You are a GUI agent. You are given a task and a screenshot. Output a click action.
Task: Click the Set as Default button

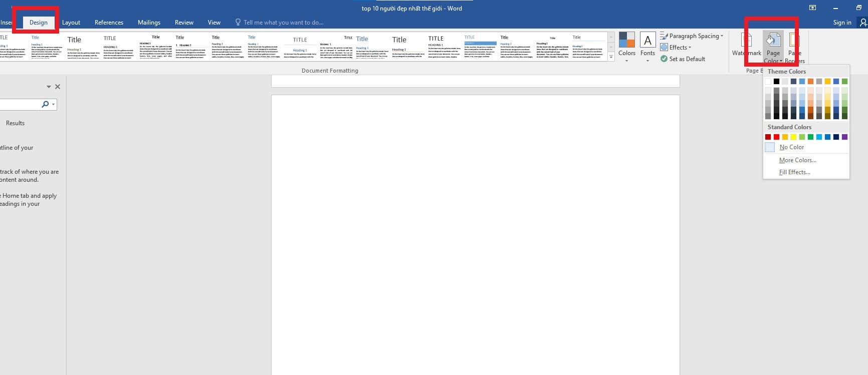click(x=683, y=59)
